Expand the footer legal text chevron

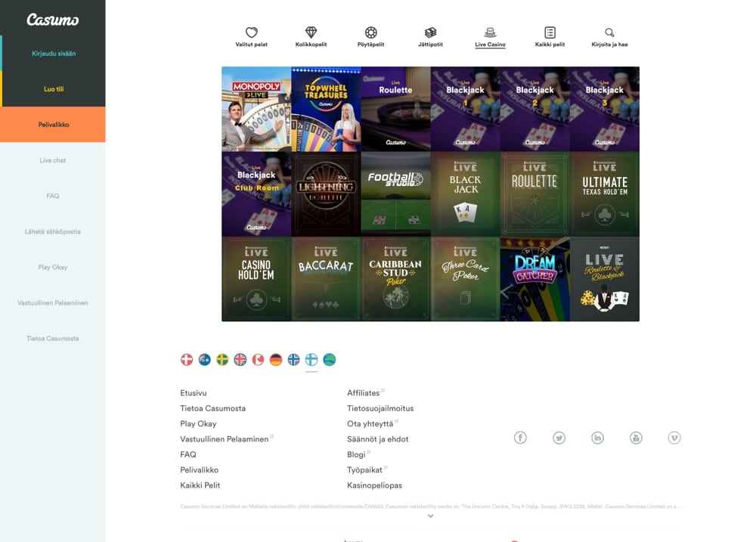[431, 516]
